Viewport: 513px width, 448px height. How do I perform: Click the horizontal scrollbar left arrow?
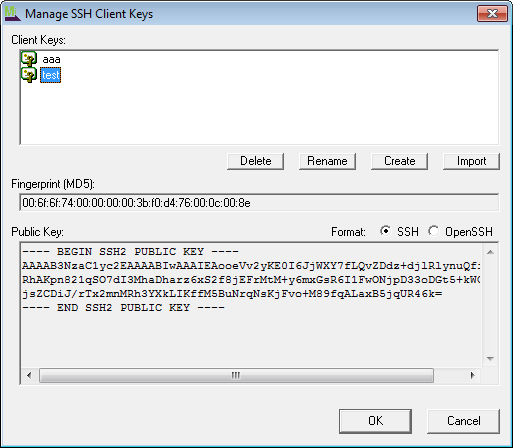(x=29, y=375)
